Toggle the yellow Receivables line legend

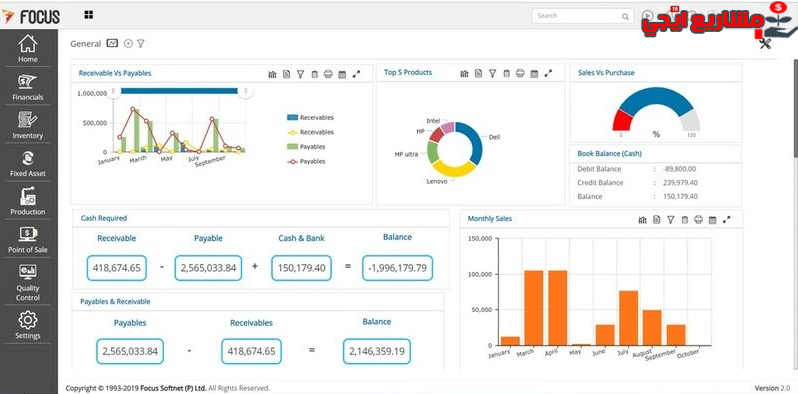coord(310,132)
